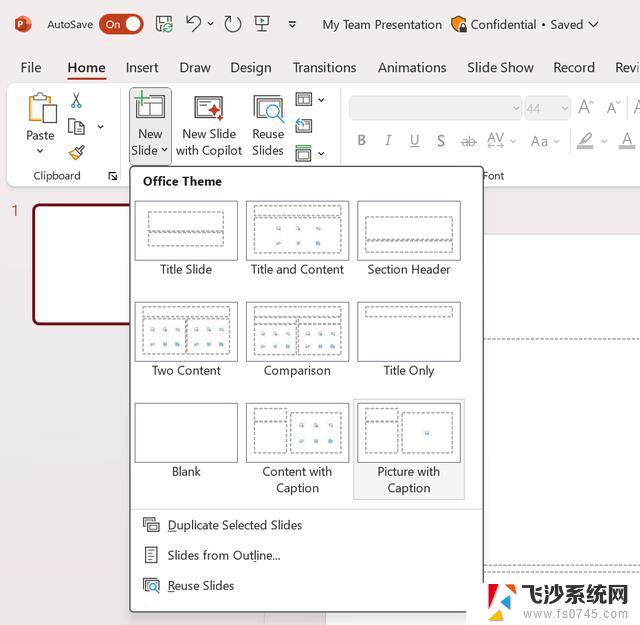The image size is (640, 625).
Task: Start presentation from beginning icon
Action: coord(262,24)
